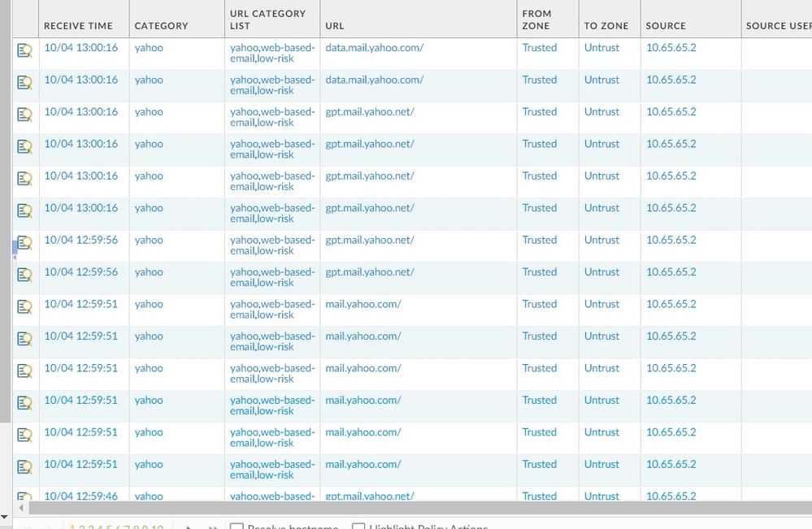The image size is (812, 529).
Task: Inspect fifth 12:59:51 mail.yahoo.com entry via magnifier icon
Action: coord(24,436)
